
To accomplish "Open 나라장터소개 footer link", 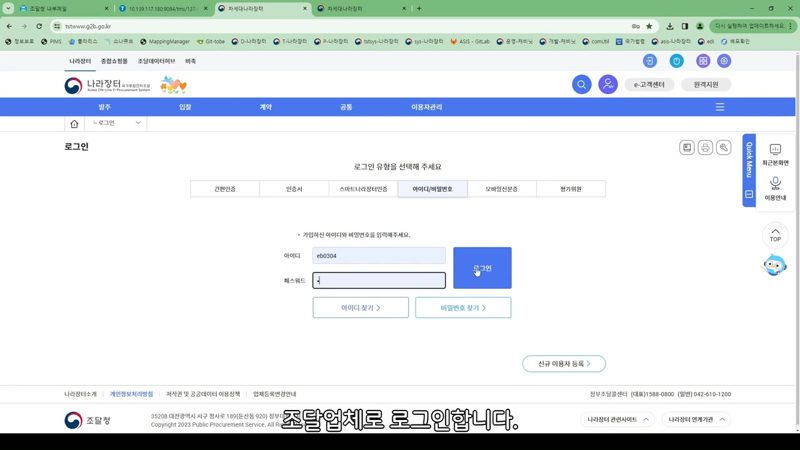I will [x=80, y=394].
